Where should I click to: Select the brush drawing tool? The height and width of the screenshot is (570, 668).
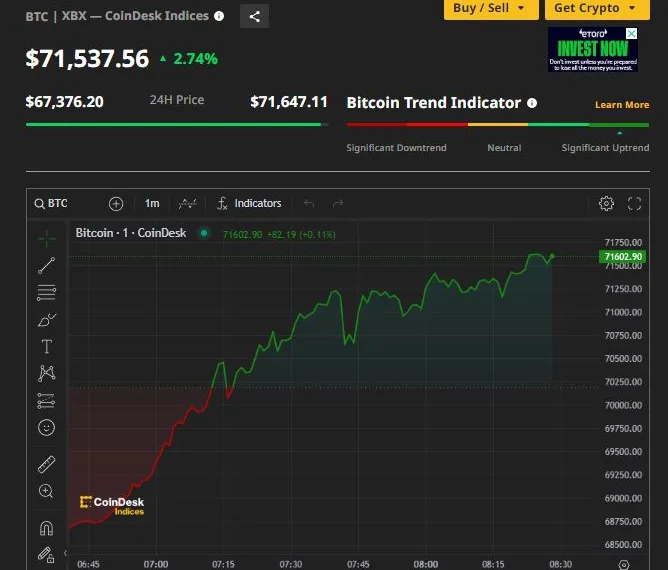point(46,320)
